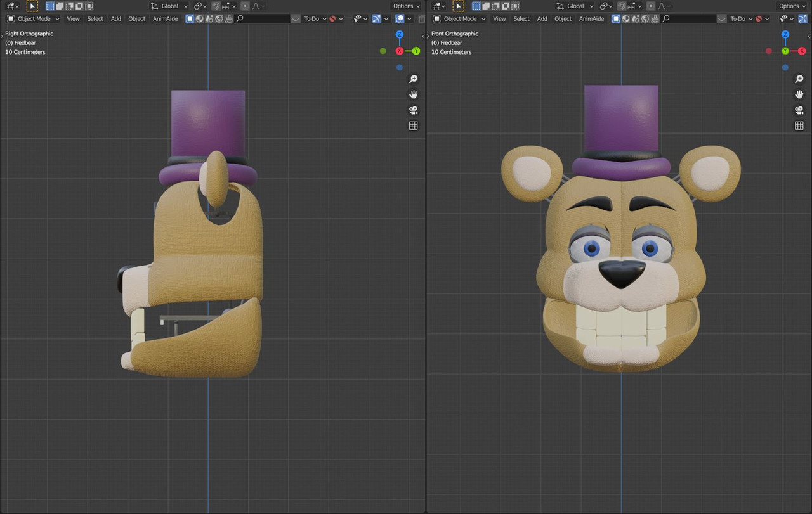Click red X axis gizmo in right viewport
This screenshot has width=812, height=514.
(400, 51)
